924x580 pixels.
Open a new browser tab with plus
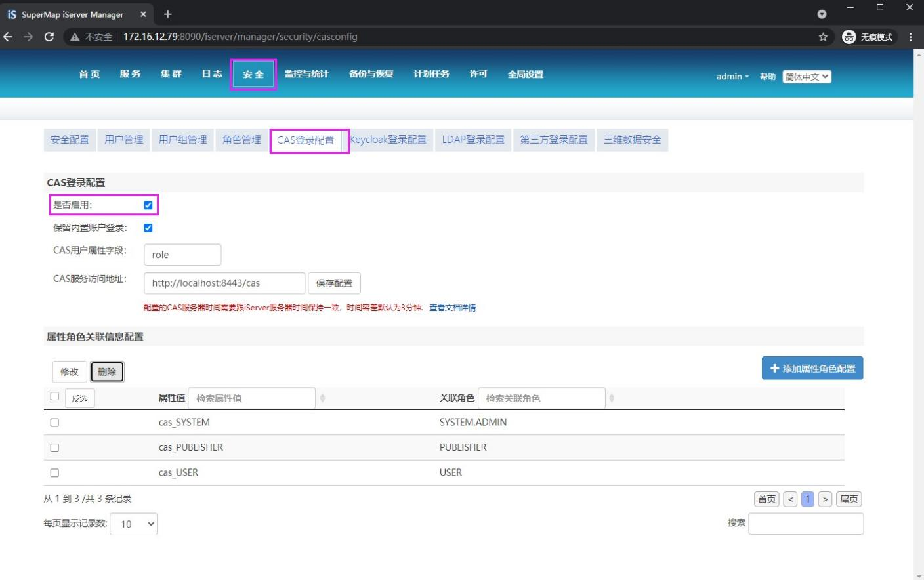coord(168,14)
